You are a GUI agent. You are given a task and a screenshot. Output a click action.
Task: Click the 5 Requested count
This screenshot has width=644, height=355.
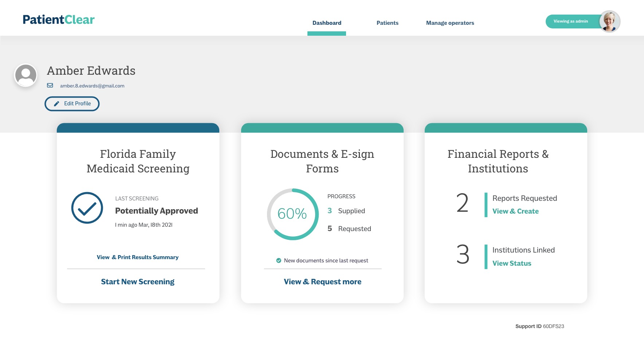pos(349,229)
